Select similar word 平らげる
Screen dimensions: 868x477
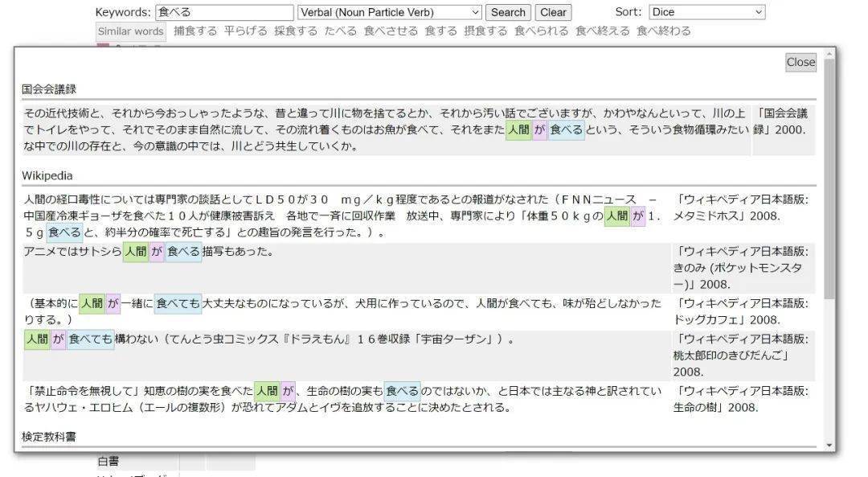tap(245, 31)
